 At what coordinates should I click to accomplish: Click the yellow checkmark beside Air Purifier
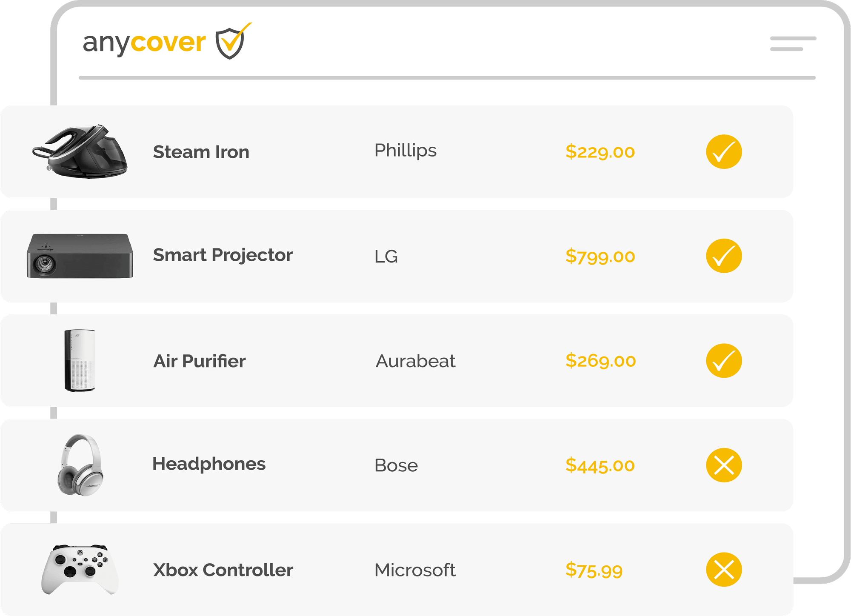(725, 362)
